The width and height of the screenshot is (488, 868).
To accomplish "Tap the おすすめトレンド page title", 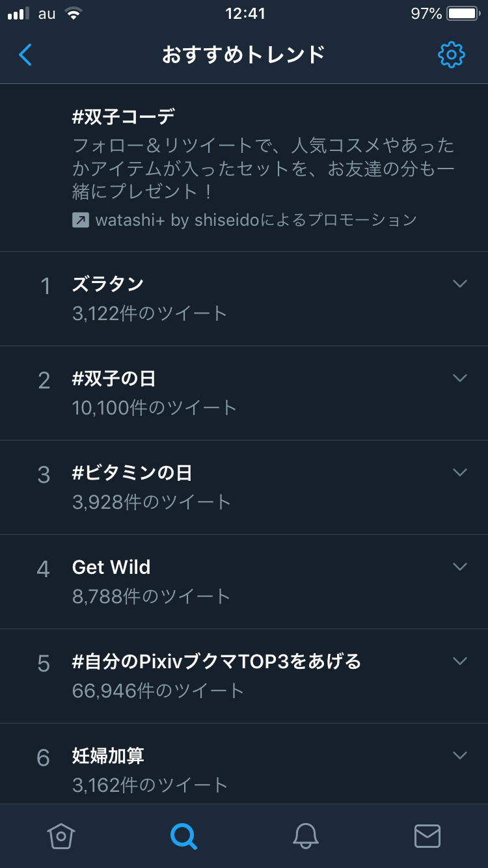I will 243,55.
